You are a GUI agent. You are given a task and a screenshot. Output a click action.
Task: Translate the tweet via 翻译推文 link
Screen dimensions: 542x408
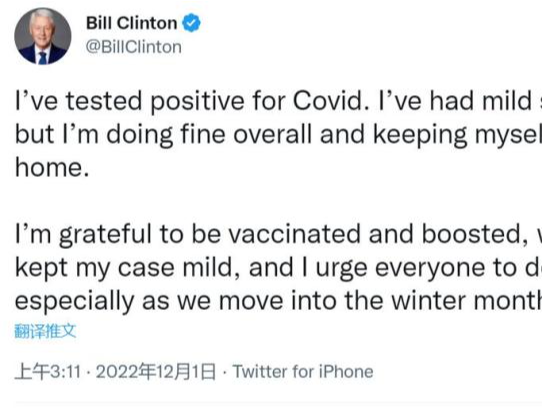(x=45, y=331)
